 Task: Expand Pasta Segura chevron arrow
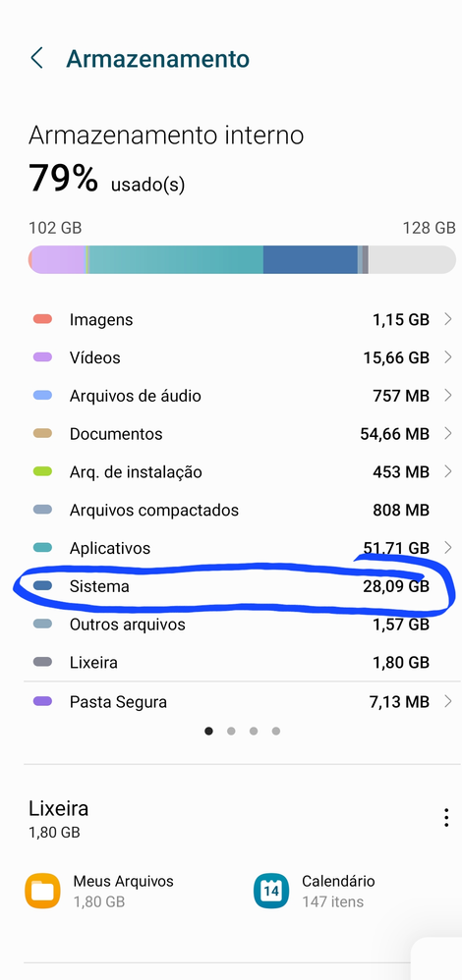[447, 702]
